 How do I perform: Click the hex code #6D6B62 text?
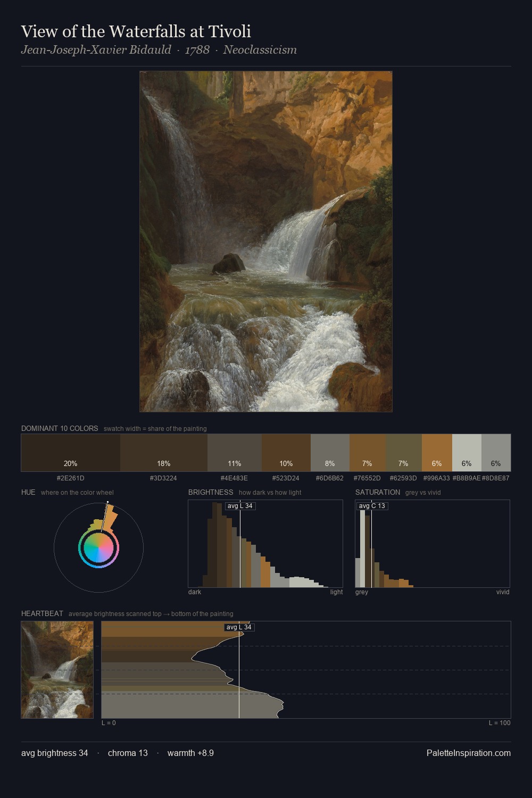pyautogui.click(x=330, y=478)
